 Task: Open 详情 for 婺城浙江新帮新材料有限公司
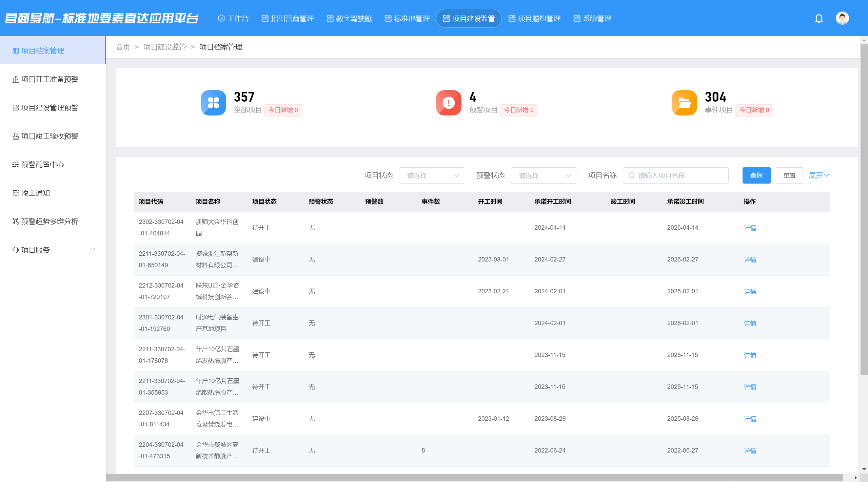pos(750,260)
